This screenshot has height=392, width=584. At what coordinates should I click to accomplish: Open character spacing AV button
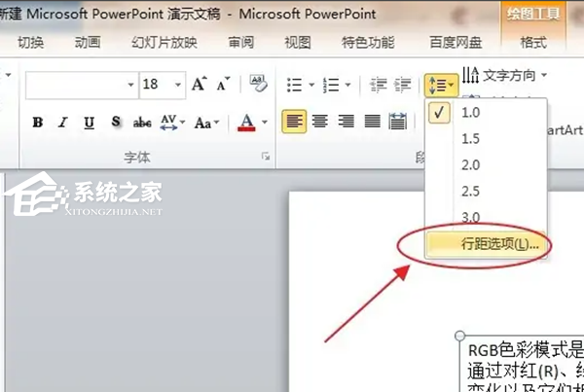pos(168,123)
